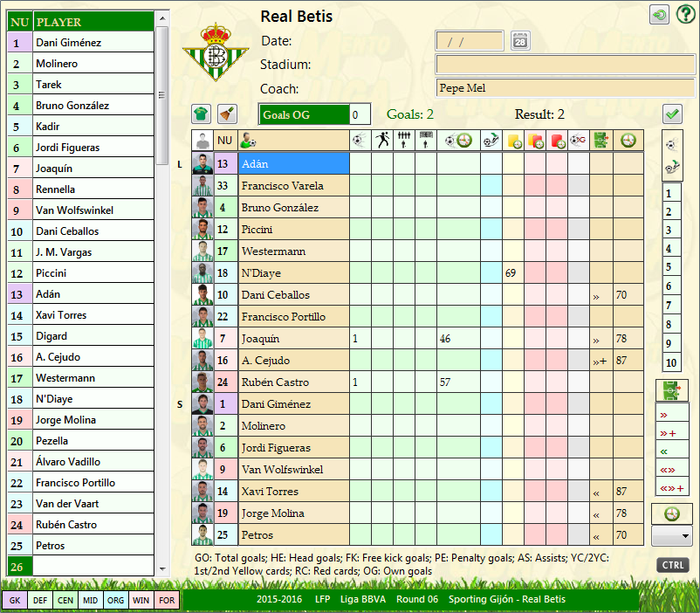
Task: Click Joaquín's goals cell showing 1
Action: pos(360,338)
